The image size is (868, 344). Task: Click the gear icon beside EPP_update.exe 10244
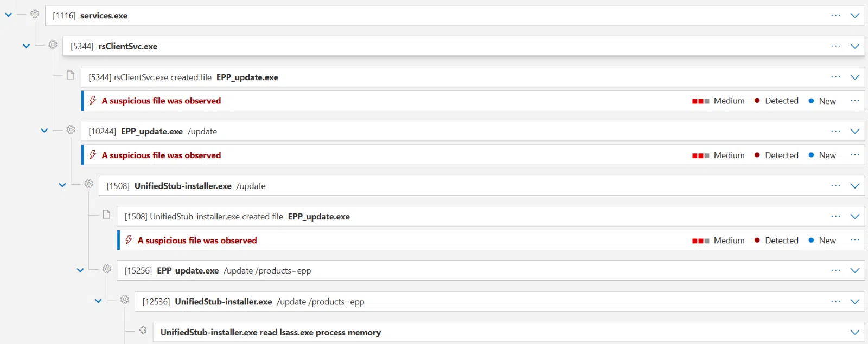pyautogui.click(x=71, y=129)
